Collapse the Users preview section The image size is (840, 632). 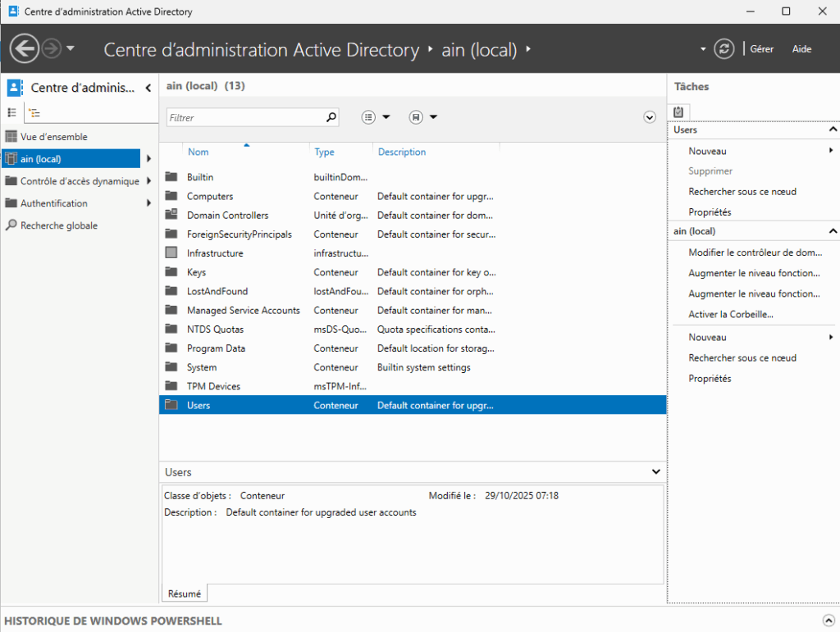point(655,472)
